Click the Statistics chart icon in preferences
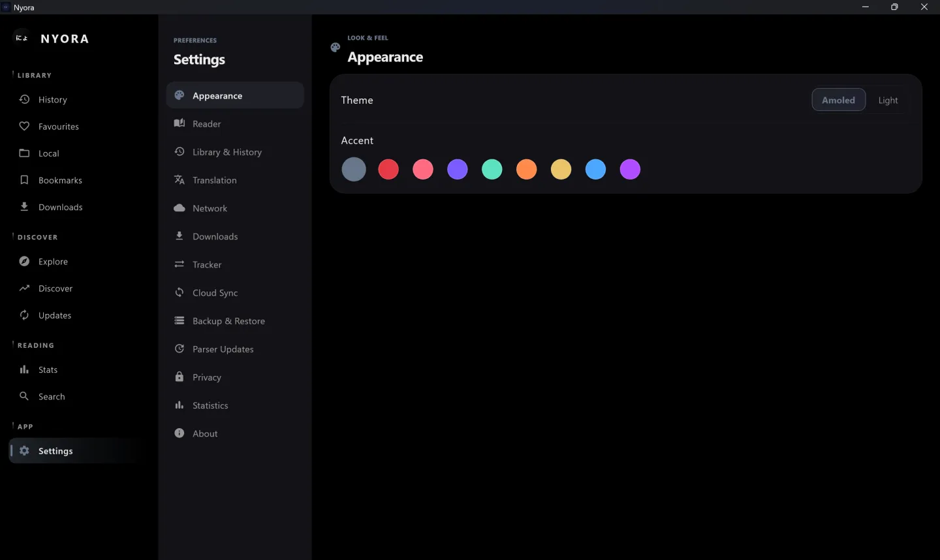 (179, 405)
